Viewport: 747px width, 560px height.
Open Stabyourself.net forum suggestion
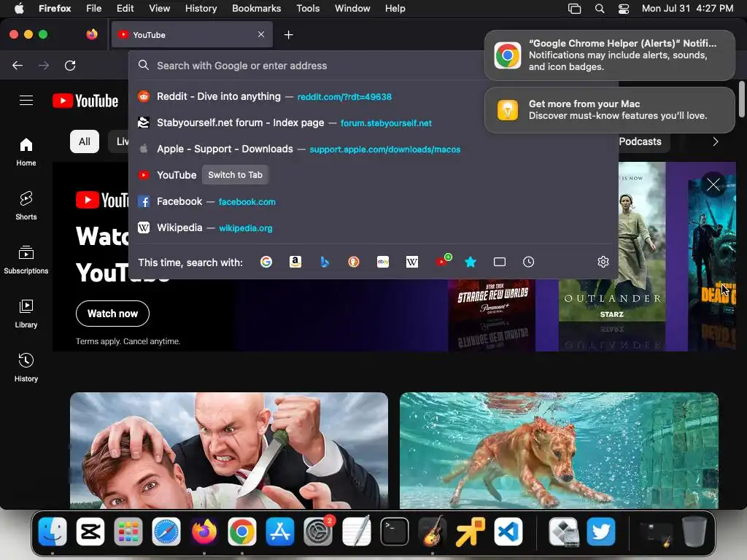tap(373, 122)
